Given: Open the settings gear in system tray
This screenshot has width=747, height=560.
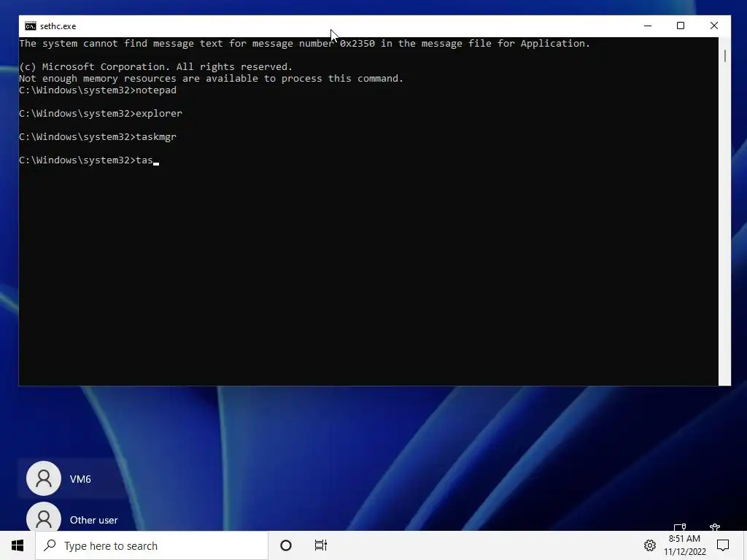Looking at the screenshot, I should point(650,545).
